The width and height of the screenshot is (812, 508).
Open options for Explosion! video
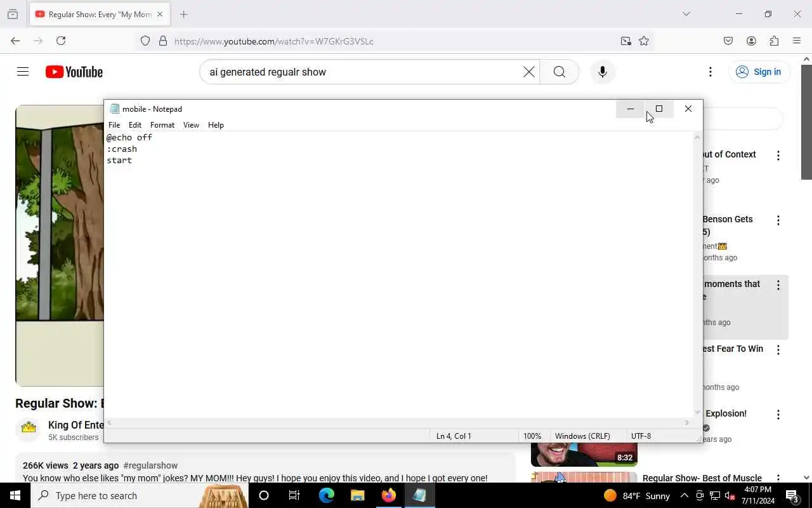click(778, 415)
